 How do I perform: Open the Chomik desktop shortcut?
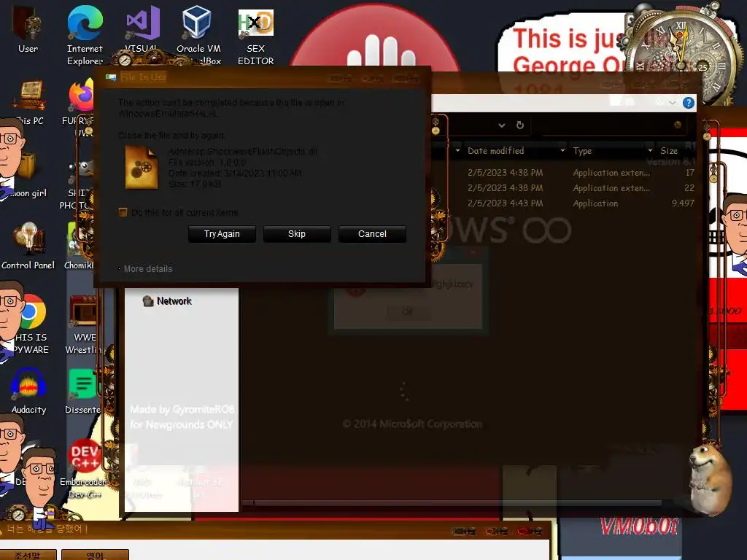coord(79,245)
